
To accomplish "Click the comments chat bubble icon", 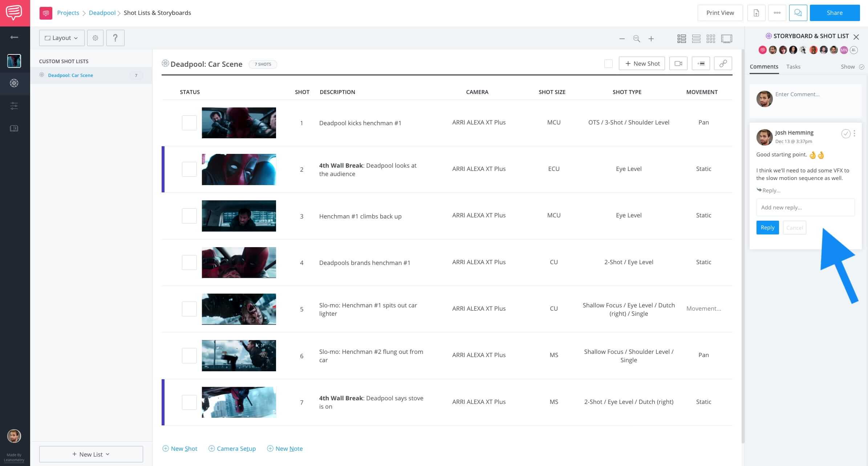I will (x=798, y=13).
